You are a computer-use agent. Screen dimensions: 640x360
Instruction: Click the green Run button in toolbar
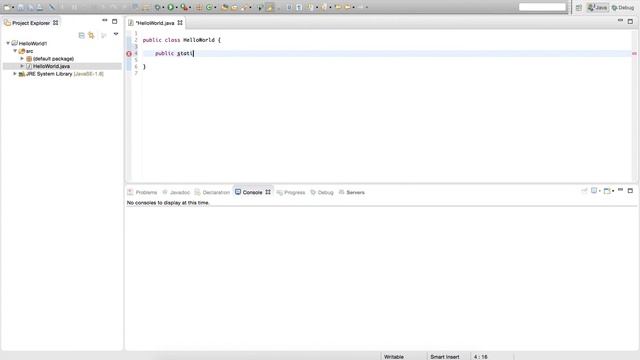[x=171, y=7]
